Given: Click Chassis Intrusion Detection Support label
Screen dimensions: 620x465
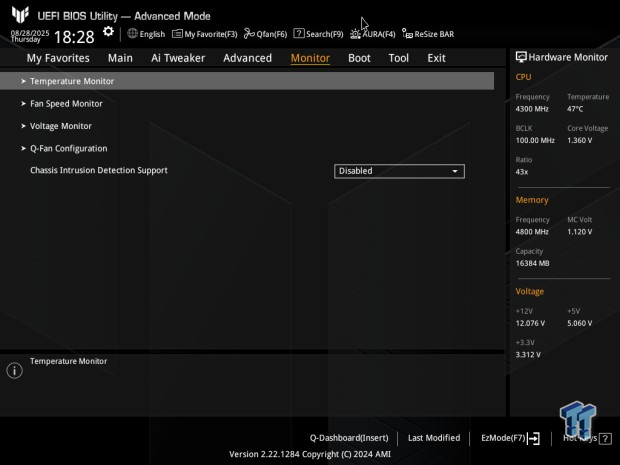Looking at the screenshot, I should (x=99, y=170).
